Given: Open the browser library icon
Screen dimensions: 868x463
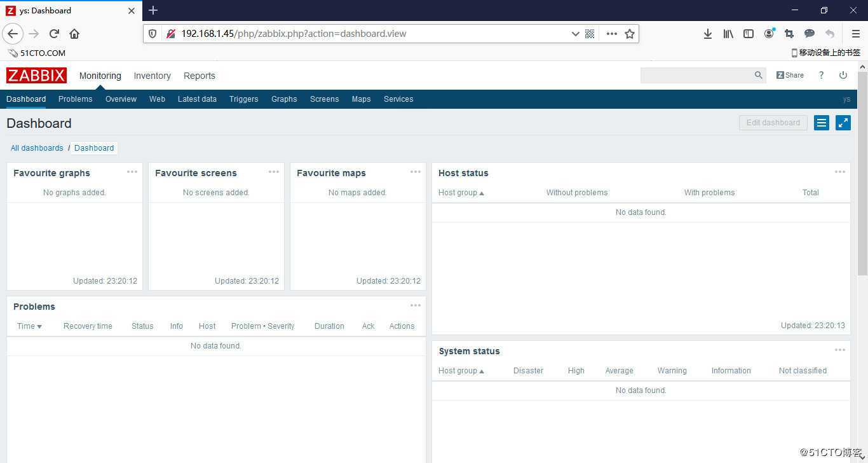Looking at the screenshot, I should tap(728, 34).
